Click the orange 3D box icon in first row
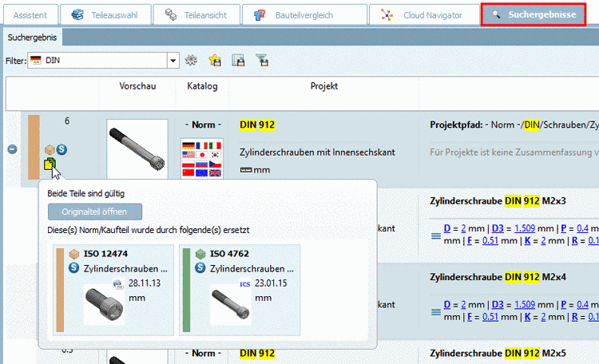This screenshot has height=364, width=599. (50, 150)
